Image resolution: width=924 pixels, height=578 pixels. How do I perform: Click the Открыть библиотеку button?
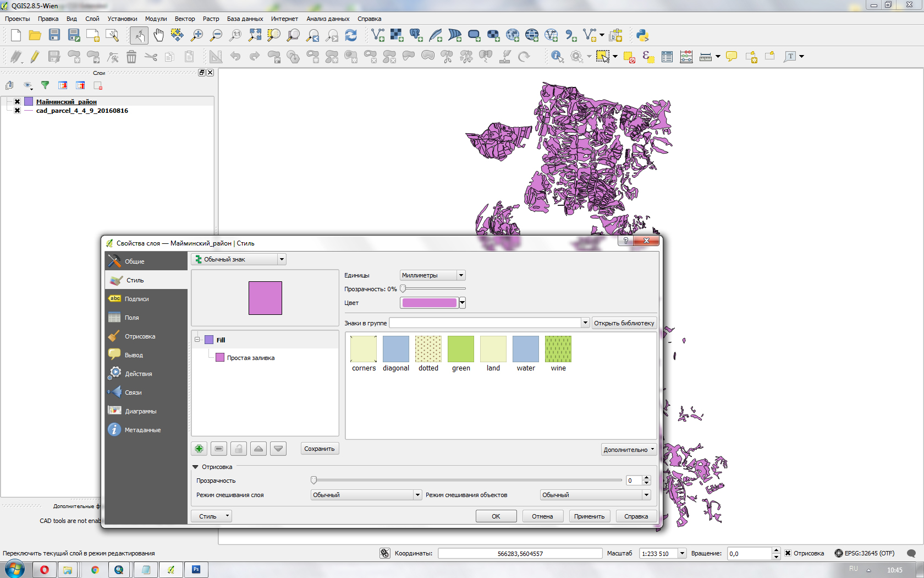click(x=624, y=323)
